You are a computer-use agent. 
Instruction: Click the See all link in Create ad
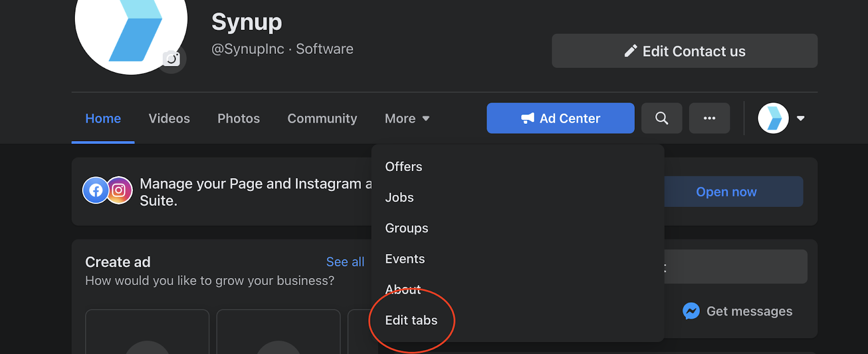coord(345,262)
